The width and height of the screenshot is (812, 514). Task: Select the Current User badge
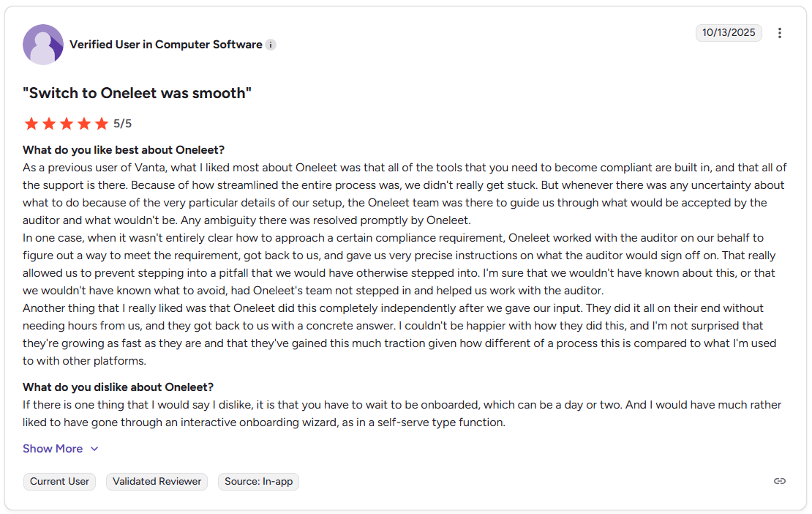(x=59, y=481)
